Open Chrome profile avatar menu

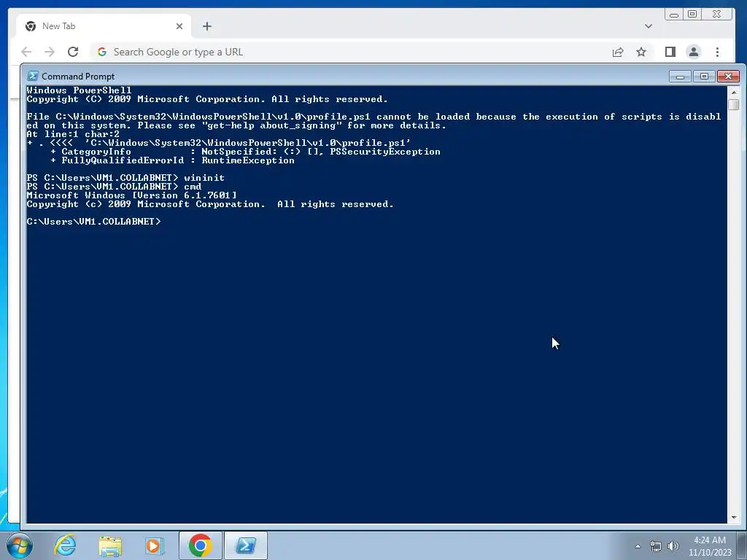pos(694,52)
